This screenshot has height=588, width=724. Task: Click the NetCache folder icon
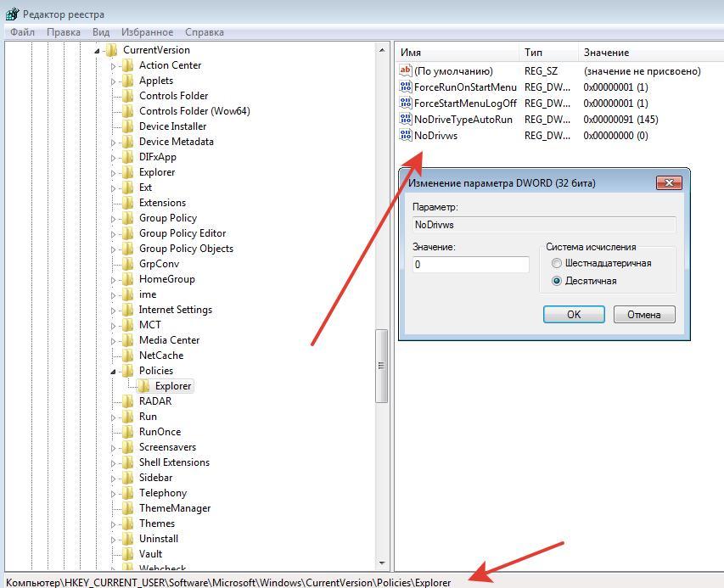point(128,355)
